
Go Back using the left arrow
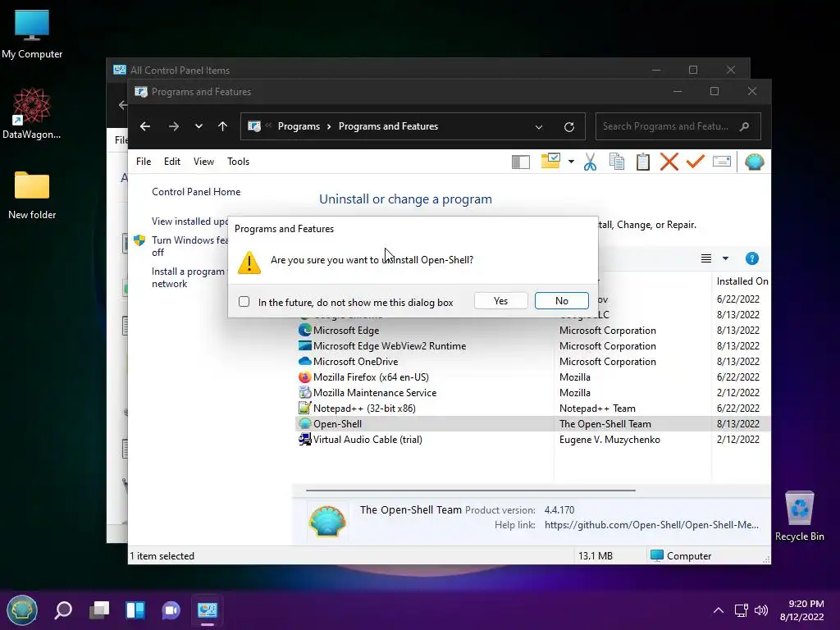145,126
